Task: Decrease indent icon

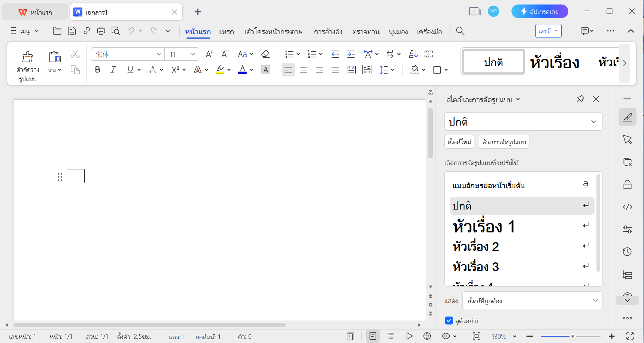Action: tap(335, 54)
